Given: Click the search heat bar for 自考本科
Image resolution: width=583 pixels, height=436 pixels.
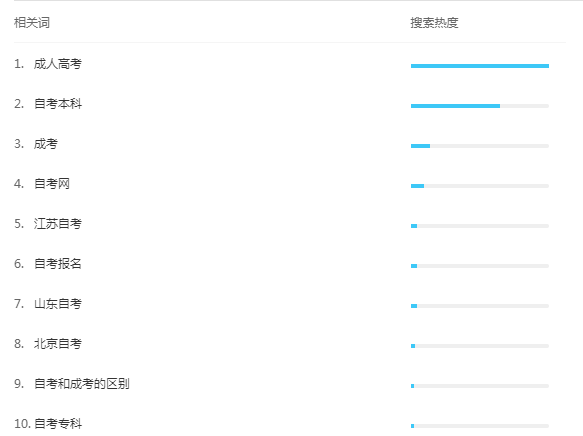Looking at the screenshot, I should tap(480, 106).
